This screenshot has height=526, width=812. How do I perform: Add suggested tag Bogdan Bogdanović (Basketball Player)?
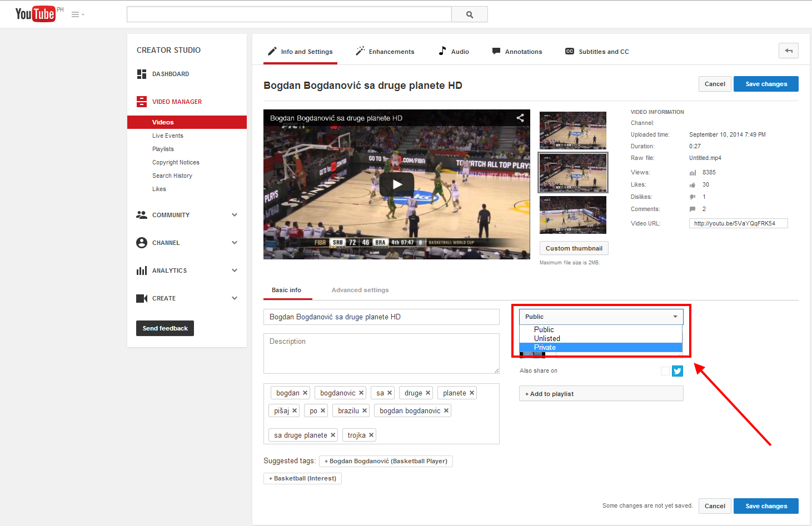[x=386, y=461]
